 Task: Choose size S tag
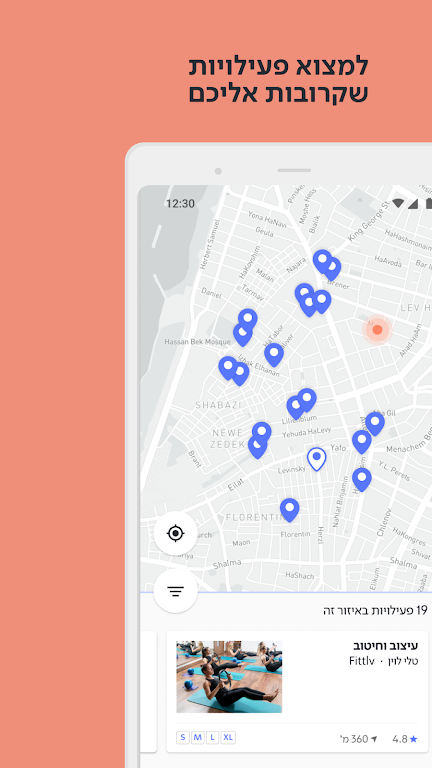pos(183,738)
